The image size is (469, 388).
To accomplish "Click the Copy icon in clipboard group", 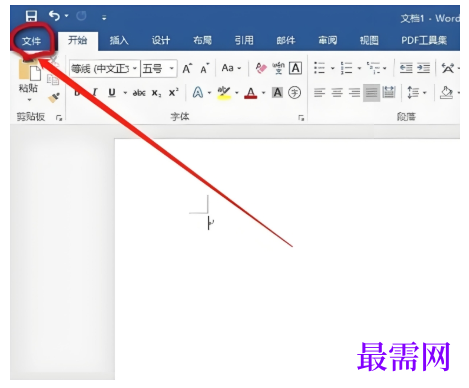I will coord(53,80).
